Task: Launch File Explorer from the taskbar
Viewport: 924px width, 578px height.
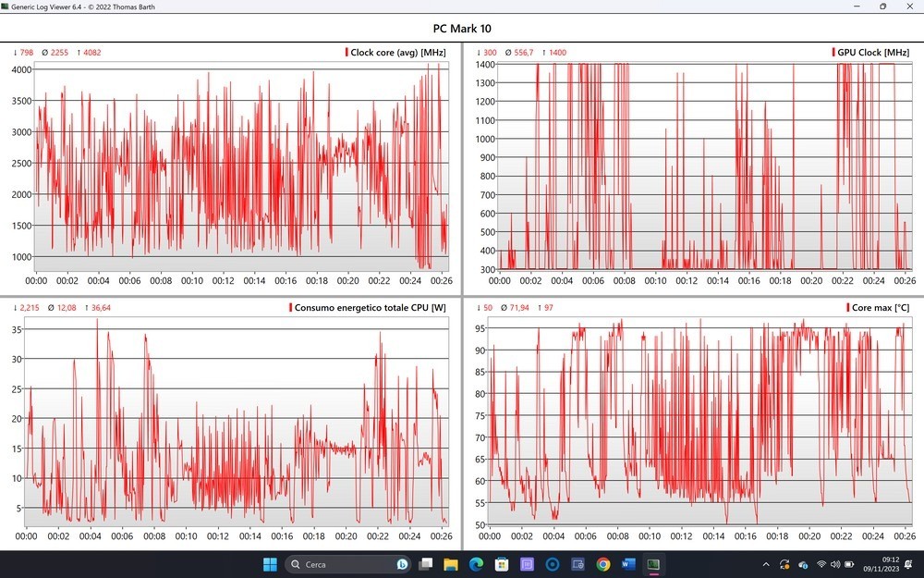Action: coord(451,564)
